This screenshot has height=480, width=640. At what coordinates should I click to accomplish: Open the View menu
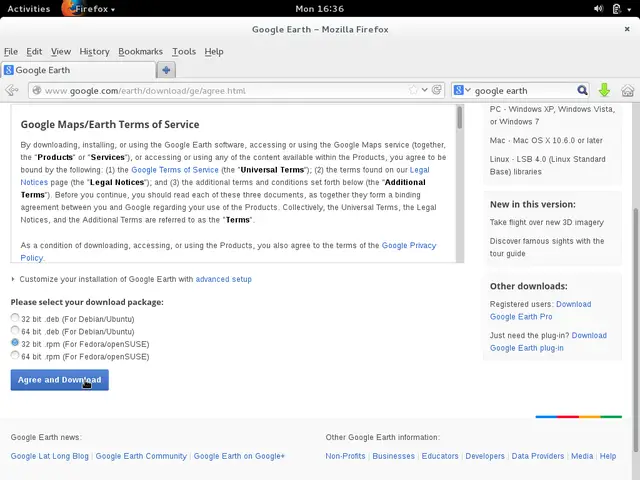click(x=61, y=51)
